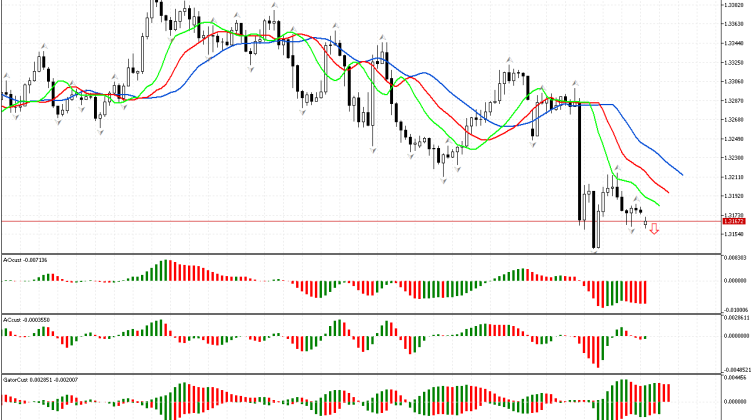Click the GatorCust 0.004456 axis label
Screen dimensions: 752x420
735,379
